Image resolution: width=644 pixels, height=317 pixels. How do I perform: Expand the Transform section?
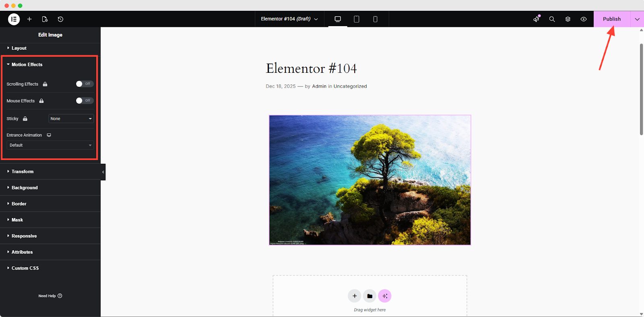(x=23, y=171)
